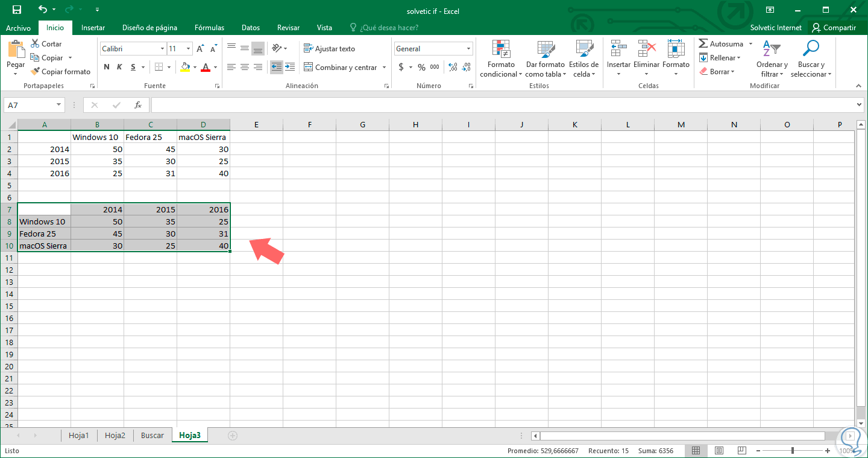Open Estilos de celda gallery
The height and width of the screenshot is (458, 868).
coord(583,59)
